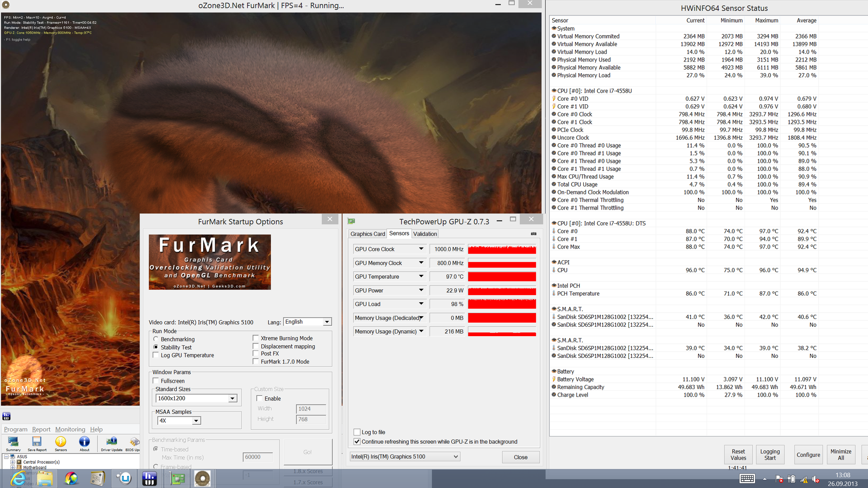This screenshot has width=868, height=488.
Task: Open notepad map icon in taskbar
Action: pos(97,478)
